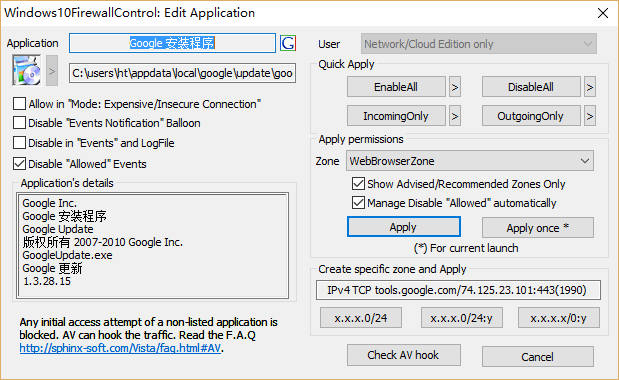Click the EnableAll button
This screenshot has height=380, width=619.
[x=396, y=87]
